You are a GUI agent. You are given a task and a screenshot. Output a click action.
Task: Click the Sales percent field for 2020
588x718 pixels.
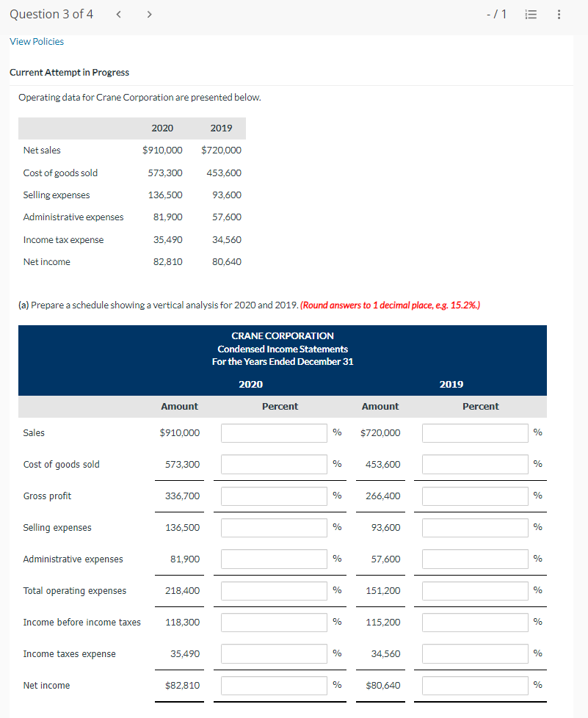274,432
